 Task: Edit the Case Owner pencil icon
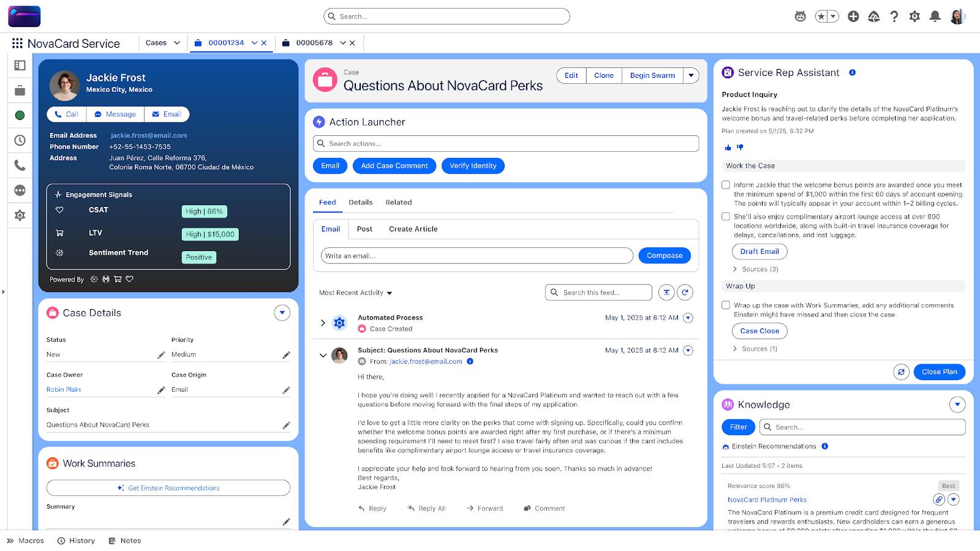(x=161, y=390)
